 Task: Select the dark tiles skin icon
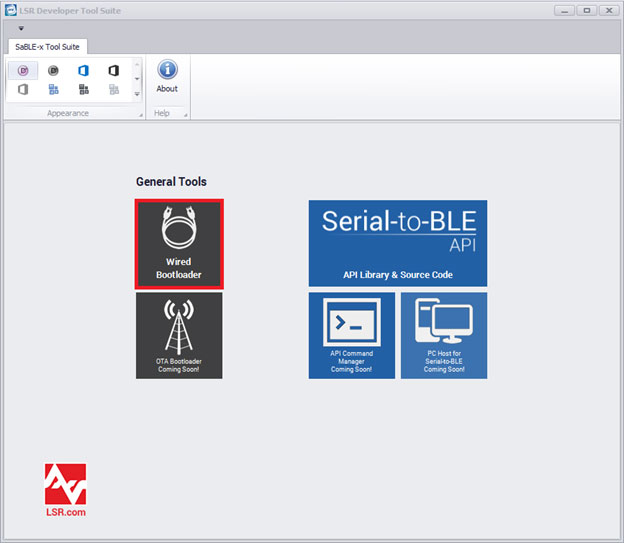[84, 89]
